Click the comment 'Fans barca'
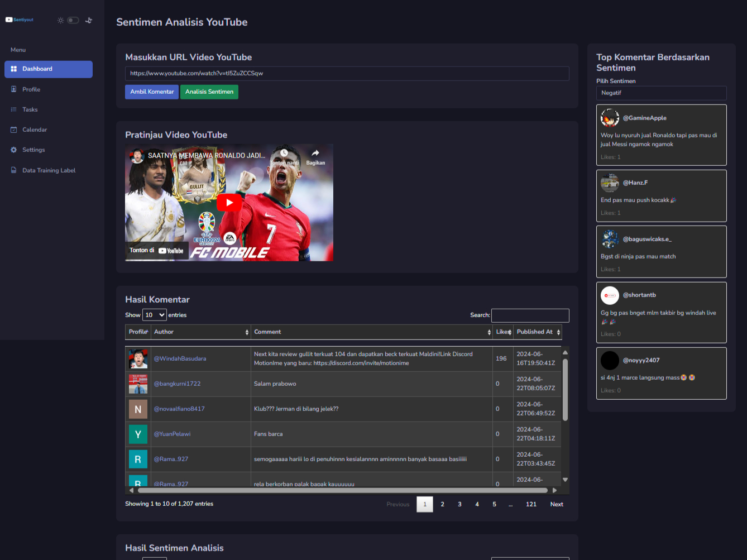This screenshot has width=747, height=560. pyautogui.click(x=269, y=434)
